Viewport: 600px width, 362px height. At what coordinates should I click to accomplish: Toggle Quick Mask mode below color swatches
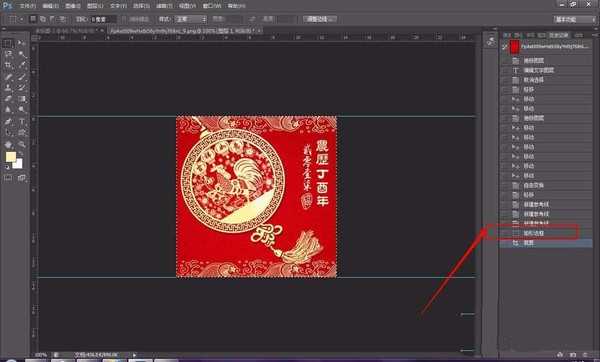tap(8, 178)
